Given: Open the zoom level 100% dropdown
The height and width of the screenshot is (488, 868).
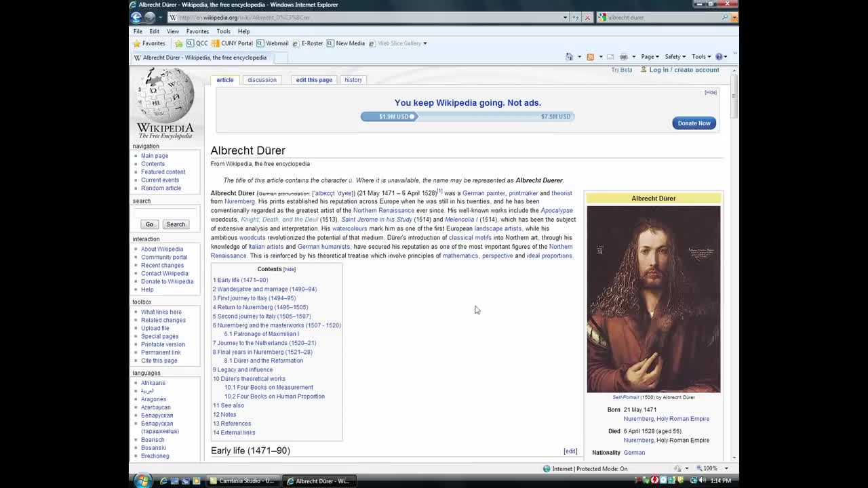Looking at the screenshot, I should pos(727,468).
